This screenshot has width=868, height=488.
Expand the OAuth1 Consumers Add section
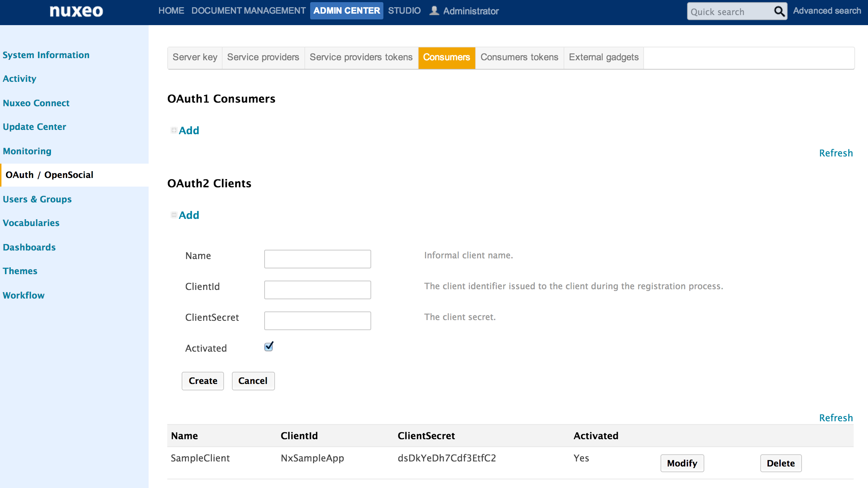(x=185, y=130)
